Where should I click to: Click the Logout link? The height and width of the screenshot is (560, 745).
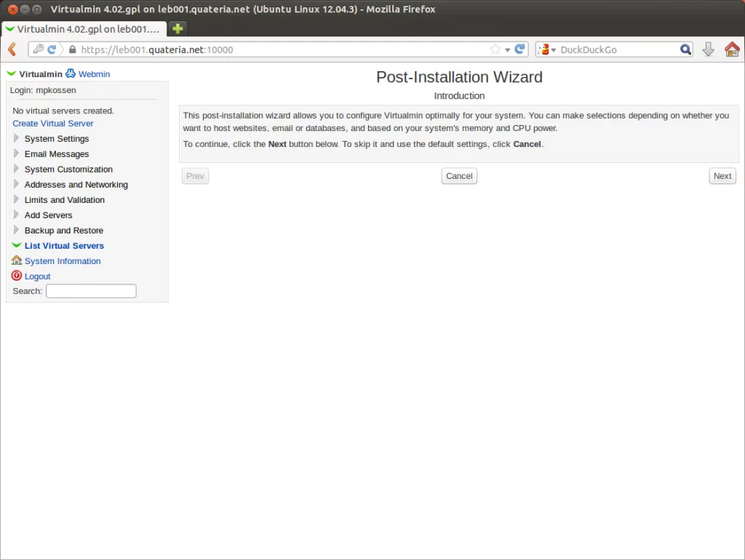(38, 276)
